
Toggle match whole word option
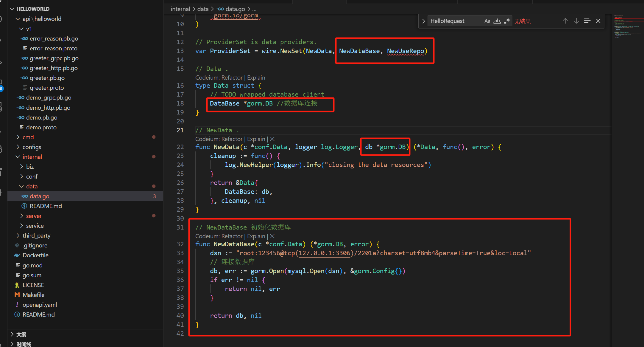tap(497, 21)
